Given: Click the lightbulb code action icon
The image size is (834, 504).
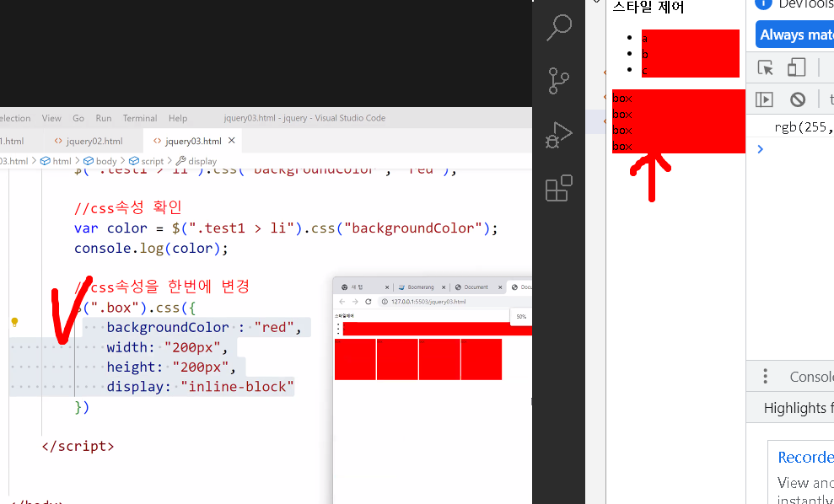Looking at the screenshot, I should point(15,322).
